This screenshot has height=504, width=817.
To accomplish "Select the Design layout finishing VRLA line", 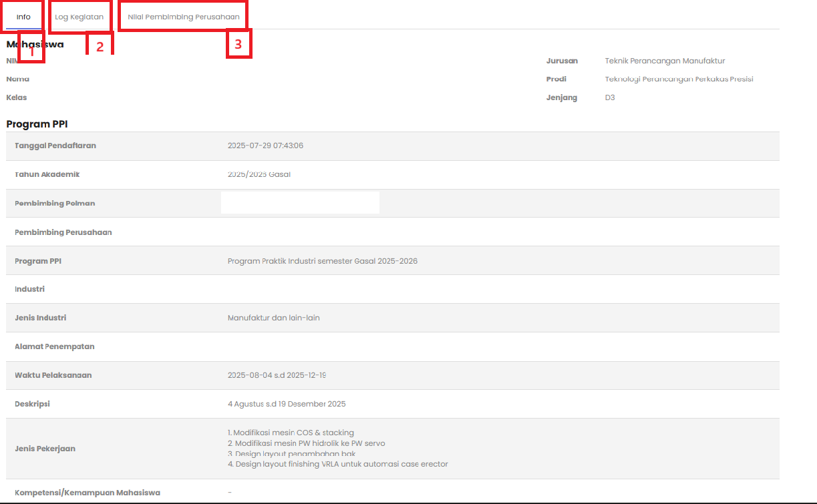I will click(x=337, y=464).
